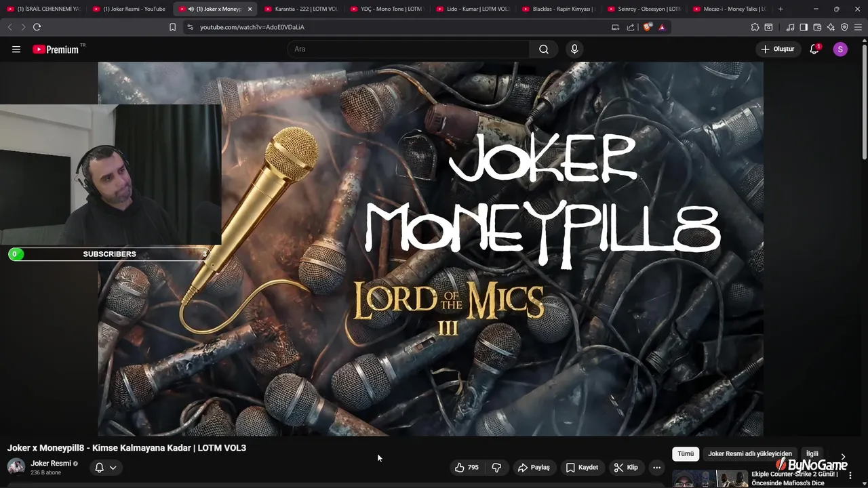Open menu for Ekiple Counter-Strike video
Screen dimensions: 868x488
tap(850, 475)
